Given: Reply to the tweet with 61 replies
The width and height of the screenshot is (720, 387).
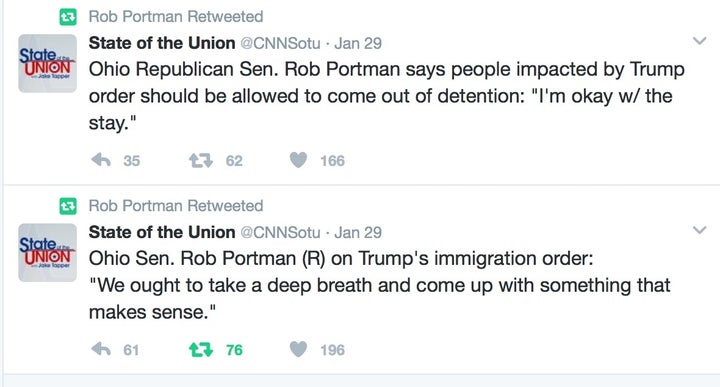Looking at the screenshot, I should click(101, 349).
